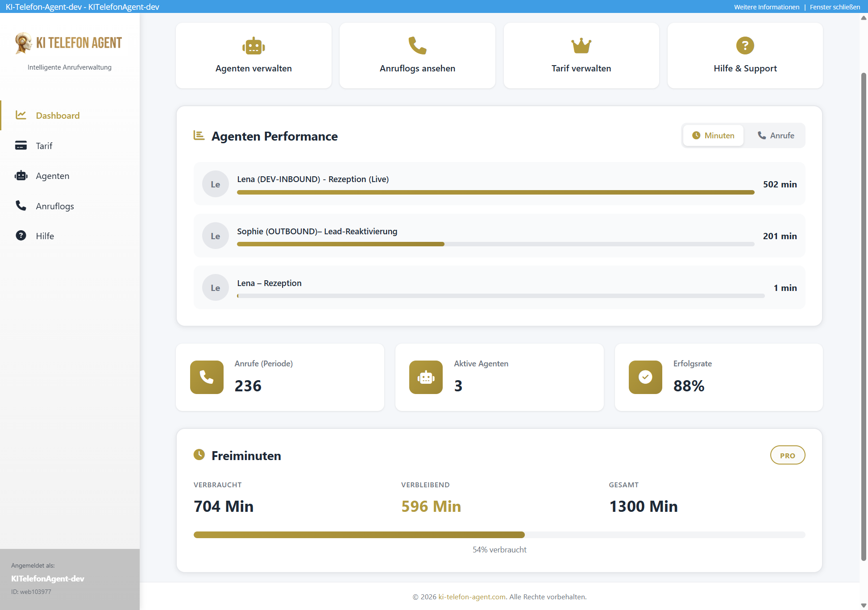Click the phone icon above Anruflogs ansehen
This screenshot has width=868, height=610.
[417, 45]
